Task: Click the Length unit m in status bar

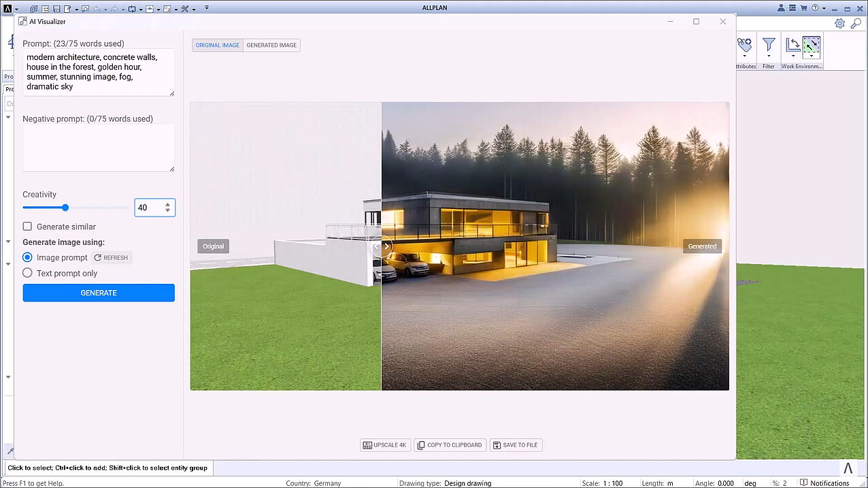Action: coord(671,483)
